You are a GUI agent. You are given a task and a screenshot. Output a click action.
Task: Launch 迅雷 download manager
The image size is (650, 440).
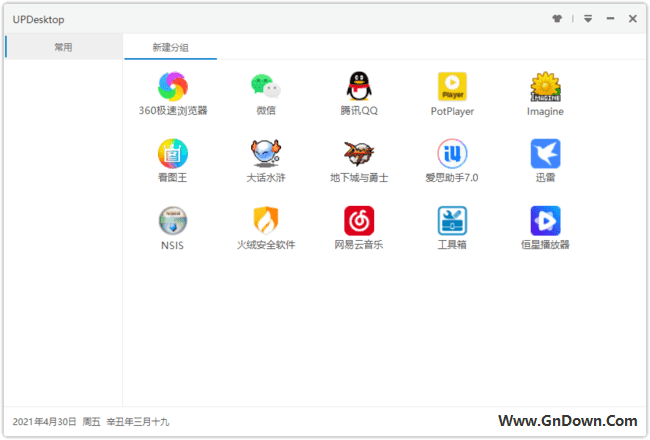tap(545, 153)
